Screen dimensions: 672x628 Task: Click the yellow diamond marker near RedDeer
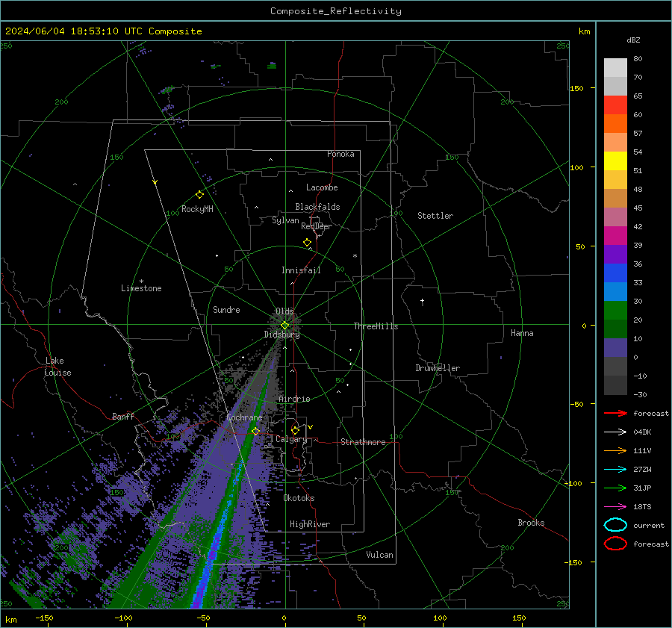point(307,243)
